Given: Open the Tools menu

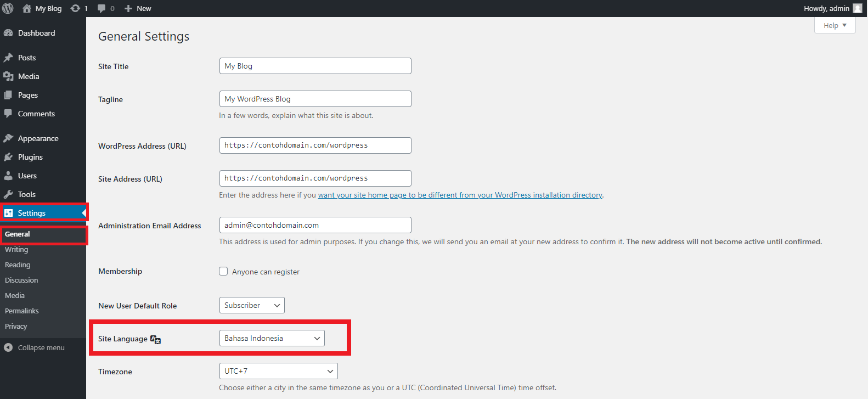Looking at the screenshot, I should 26,194.
